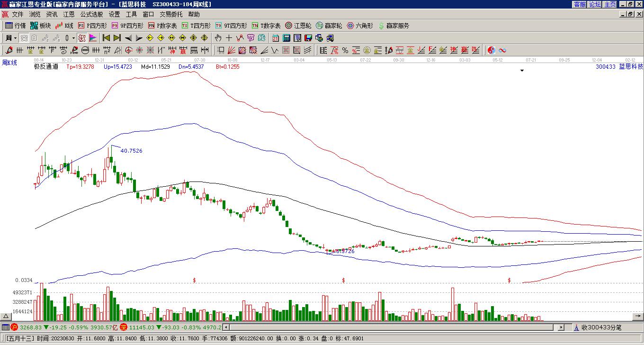
Task: Click horizontal scrollbar left arrow
Action: [226, 327]
